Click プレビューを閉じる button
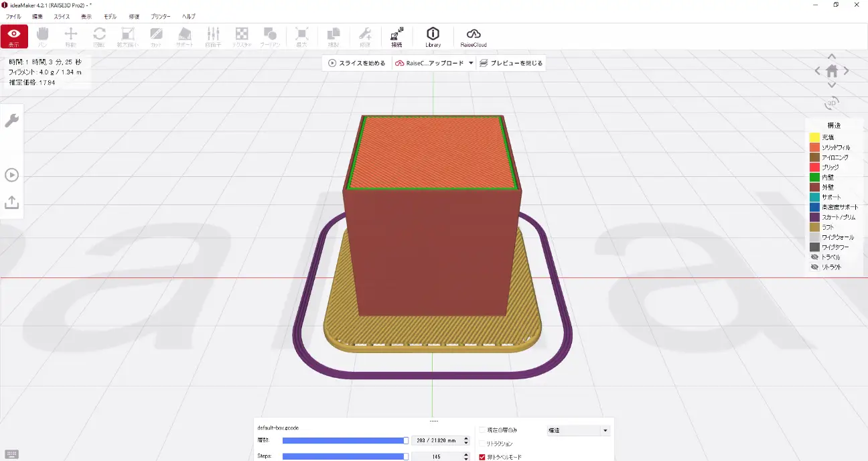The width and height of the screenshot is (868, 461). pos(511,63)
